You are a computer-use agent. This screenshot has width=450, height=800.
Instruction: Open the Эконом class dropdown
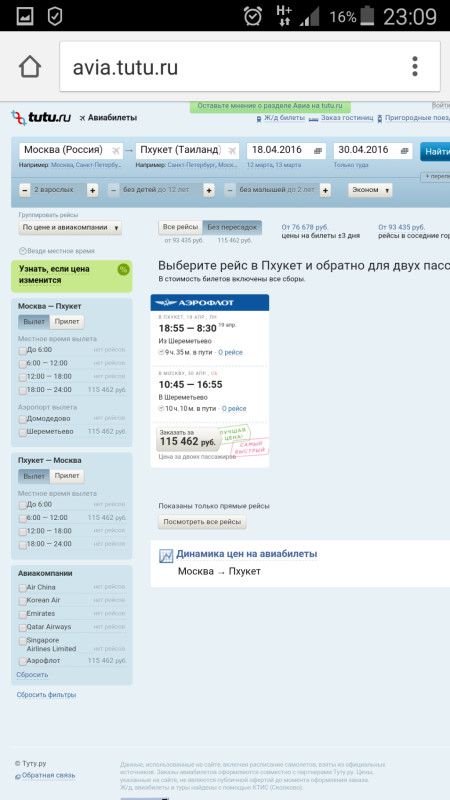370,190
